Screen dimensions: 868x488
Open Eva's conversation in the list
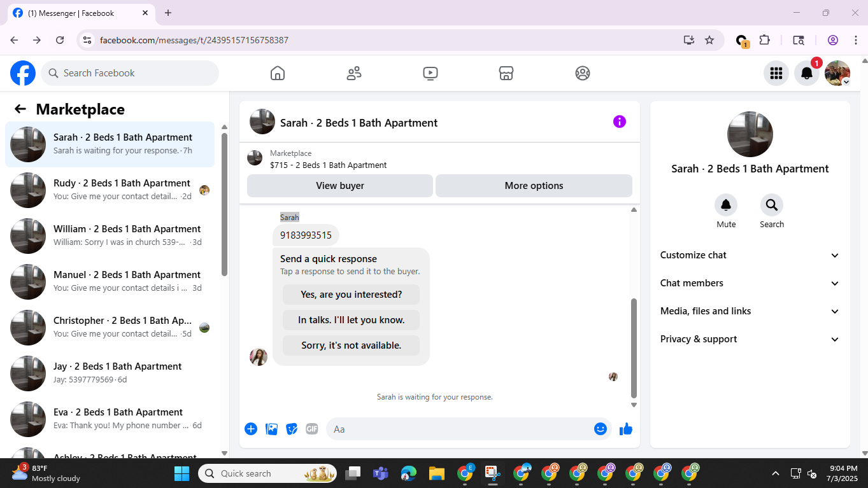(110, 419)
